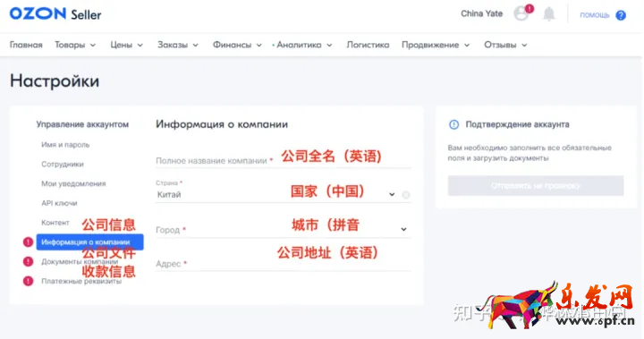Click the Настройки page title
This screenshot has width=644, height=339.
(55, 81)
